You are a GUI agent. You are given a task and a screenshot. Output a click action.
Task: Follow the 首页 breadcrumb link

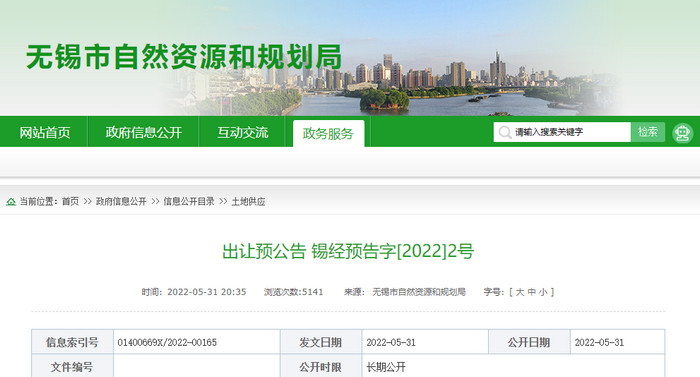pyautogui.click(x=70, y=201)
